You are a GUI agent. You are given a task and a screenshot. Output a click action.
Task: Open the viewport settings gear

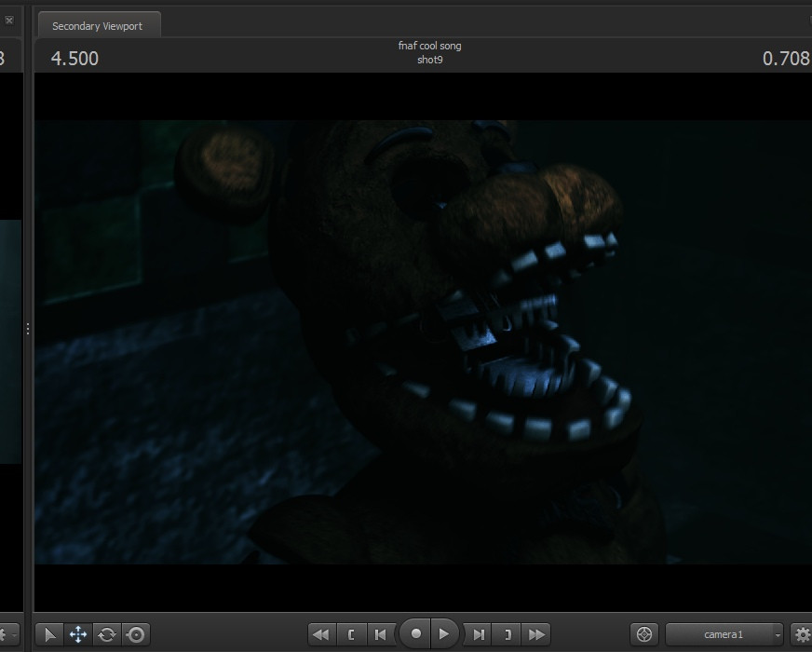pos(802,634)
